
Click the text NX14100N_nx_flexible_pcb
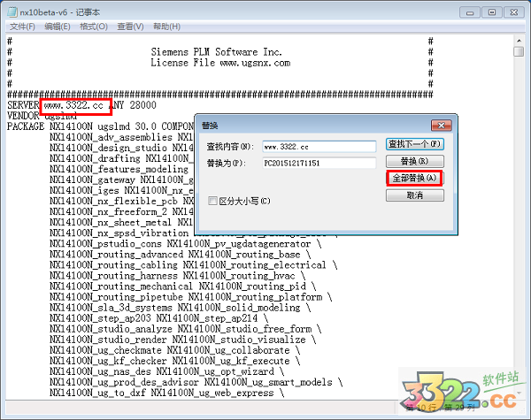(x=113, y=201)
